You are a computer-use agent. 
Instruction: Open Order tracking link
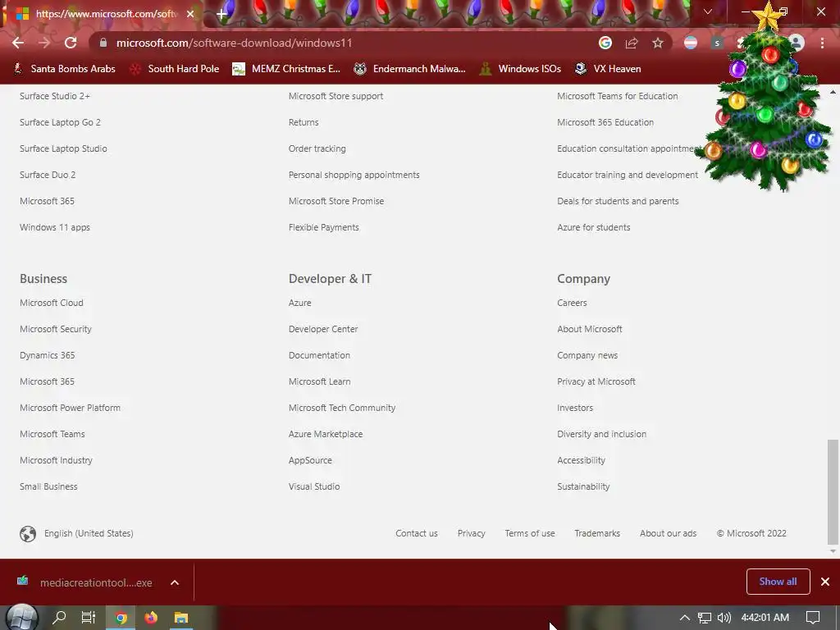[317, 149]
